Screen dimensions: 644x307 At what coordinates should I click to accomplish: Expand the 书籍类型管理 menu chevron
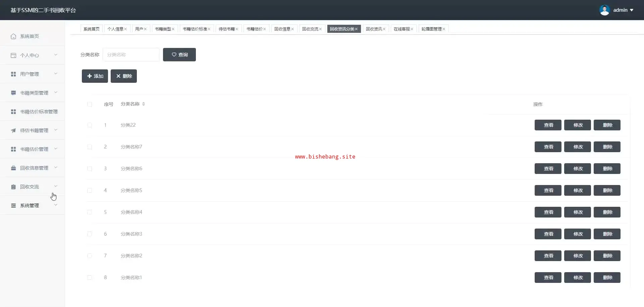point(56,92)
